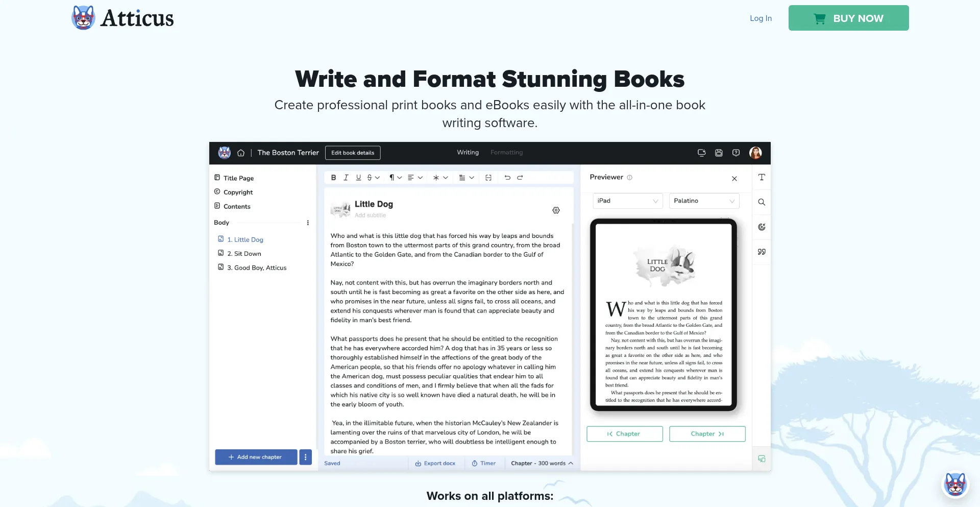This screenshot has width=980, height=507.
Task: Expand the strikethrough more-styles dropdown arrow
Action: pos(377,178)
